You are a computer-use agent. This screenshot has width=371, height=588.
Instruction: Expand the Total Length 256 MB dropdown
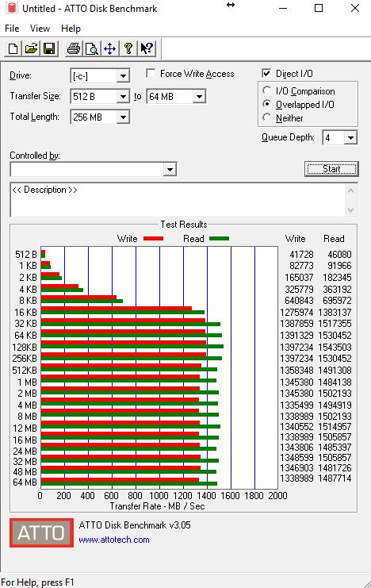coord(123,117)
